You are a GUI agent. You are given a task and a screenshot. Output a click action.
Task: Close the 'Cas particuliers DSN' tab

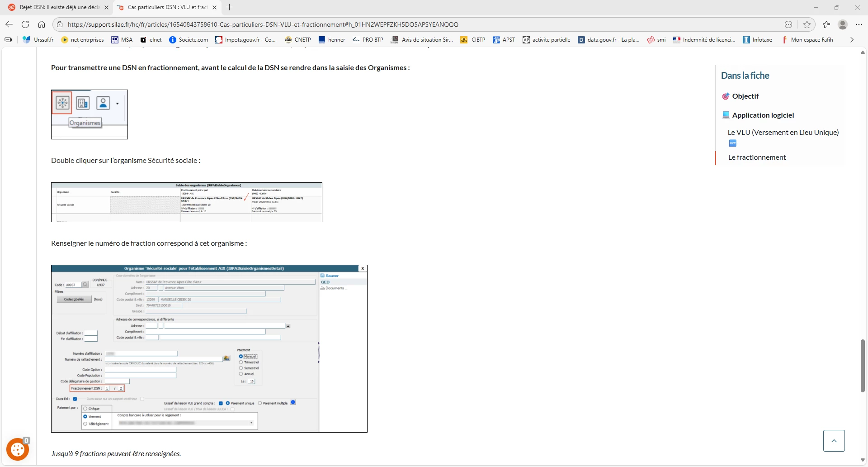click(214, 7)
